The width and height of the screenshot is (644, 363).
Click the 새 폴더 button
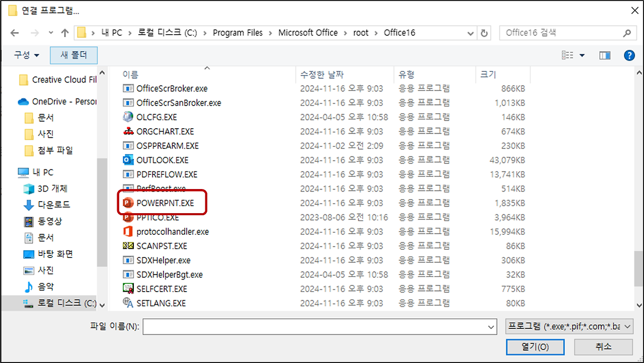click(x=74, y=55)
